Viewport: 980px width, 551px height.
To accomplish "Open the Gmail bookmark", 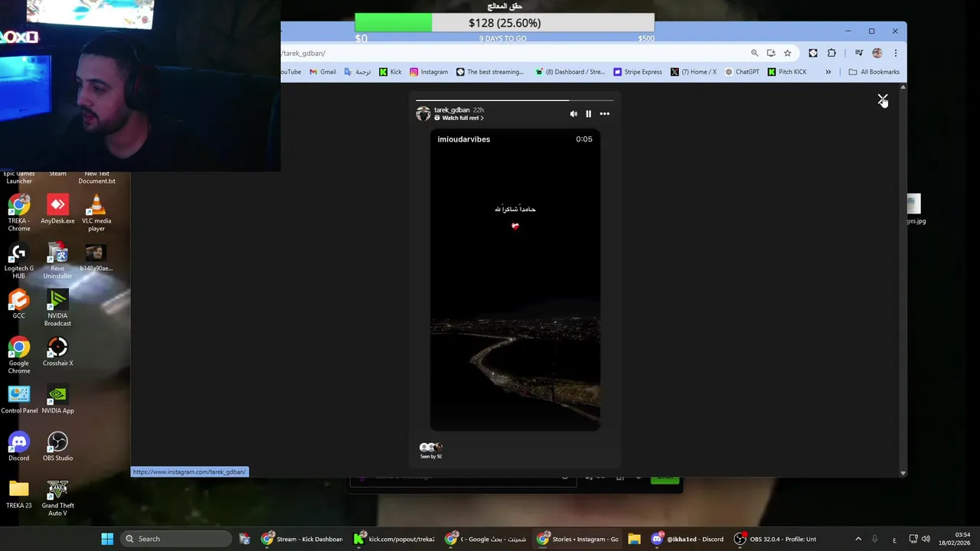I will 322,72.
